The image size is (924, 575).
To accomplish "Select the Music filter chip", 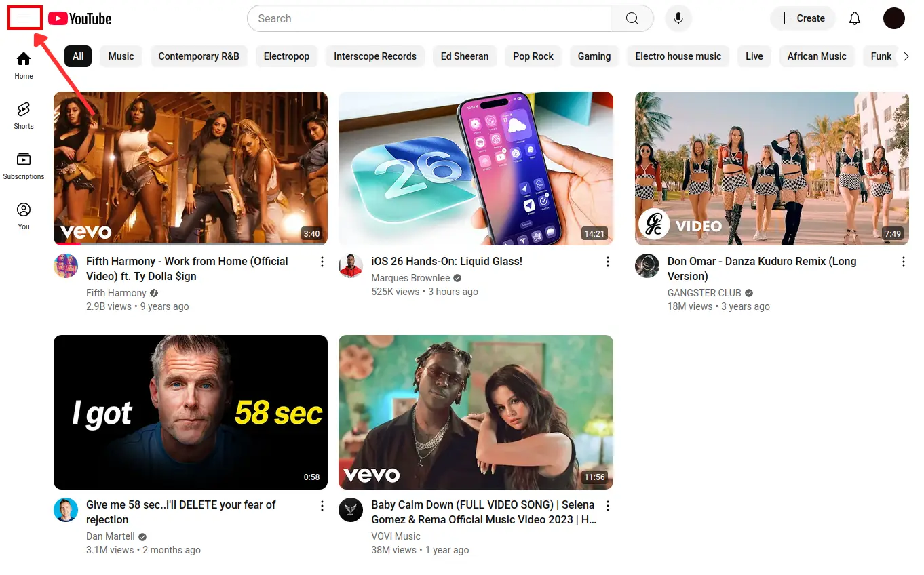I will 121,56.
